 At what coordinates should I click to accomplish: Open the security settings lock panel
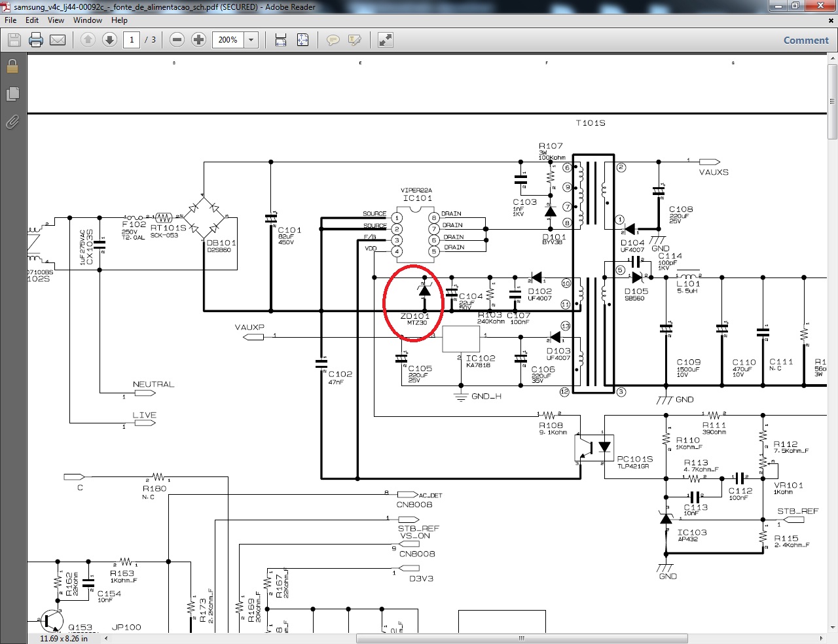click(x=12, y=66)
